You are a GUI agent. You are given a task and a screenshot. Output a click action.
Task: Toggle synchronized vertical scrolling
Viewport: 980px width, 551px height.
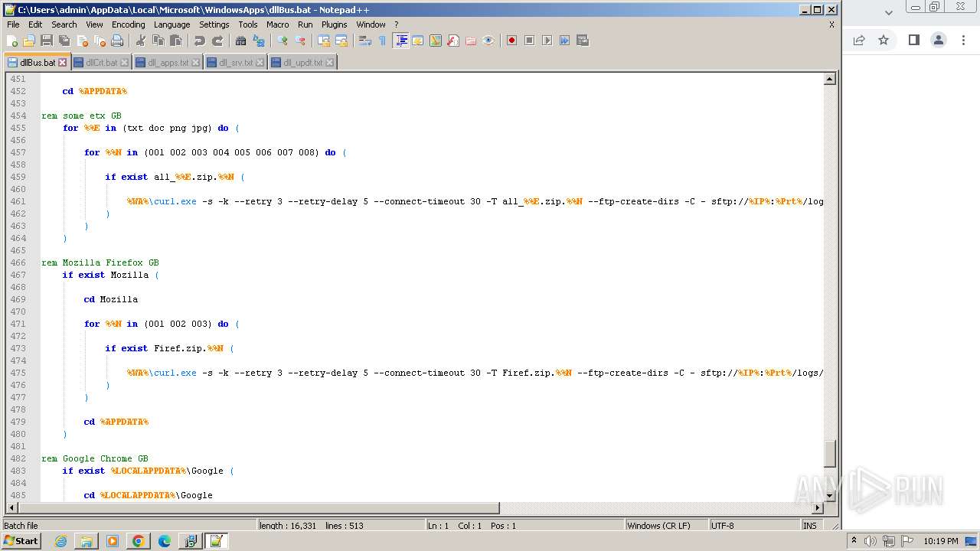pos(324,41)
